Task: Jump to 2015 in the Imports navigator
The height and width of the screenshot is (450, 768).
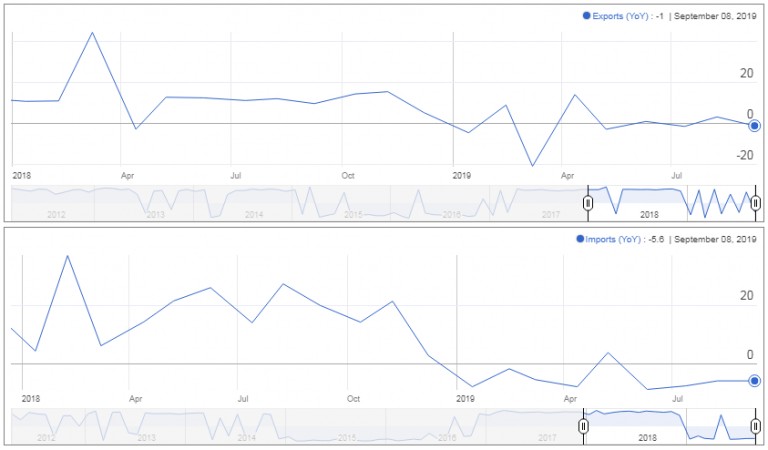Action: coord(347,438)
